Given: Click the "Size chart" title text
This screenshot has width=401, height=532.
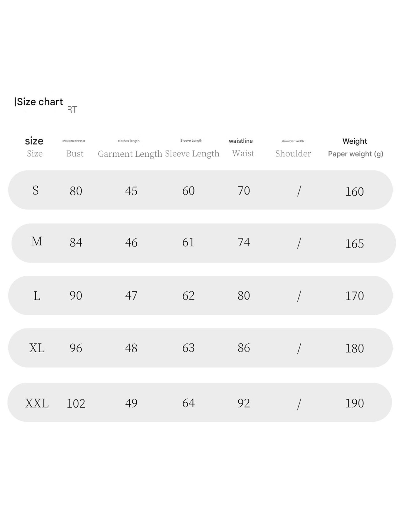Looking at the screenshot, I should [40, 102].
